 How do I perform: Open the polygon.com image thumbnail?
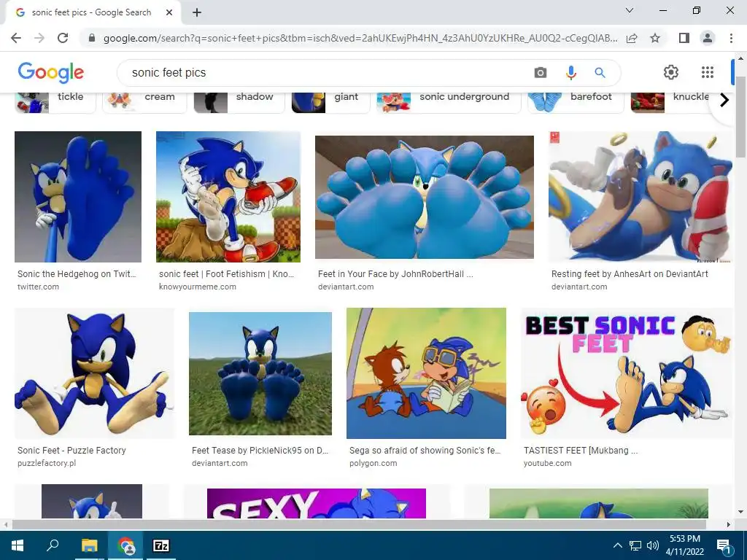426,373
